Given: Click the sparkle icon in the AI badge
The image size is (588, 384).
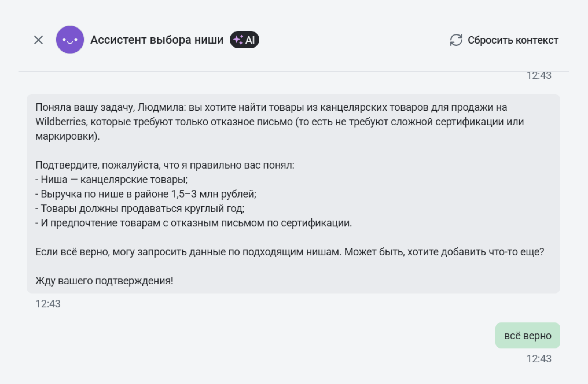Looking at the screenshot, I should [x=238, y=40].
